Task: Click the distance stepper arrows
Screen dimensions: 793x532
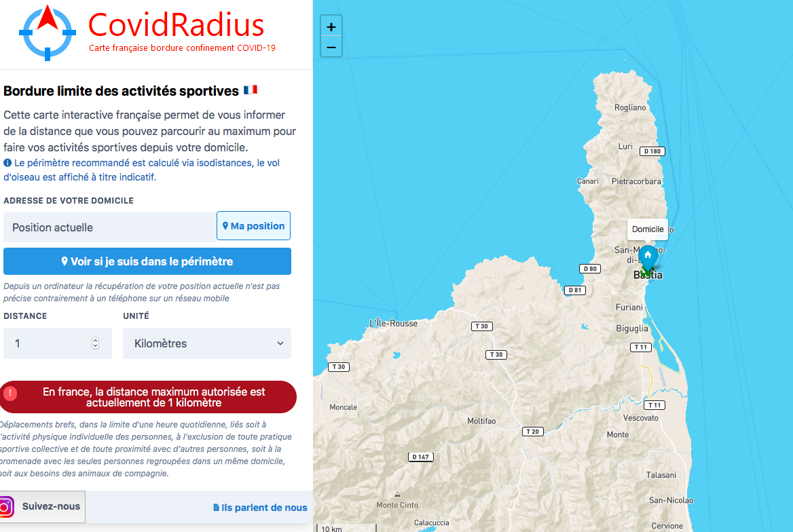Action: [95, 343]
